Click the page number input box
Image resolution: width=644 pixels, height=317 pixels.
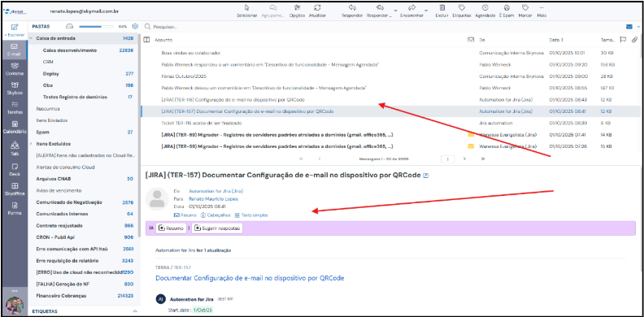coord(449,158)
